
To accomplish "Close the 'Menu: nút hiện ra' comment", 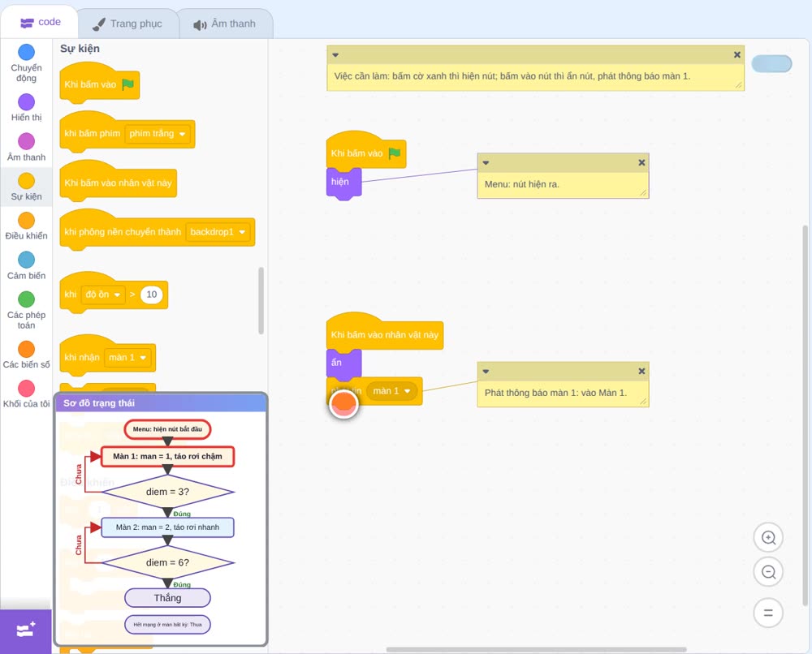I will (x=641, y=162).
